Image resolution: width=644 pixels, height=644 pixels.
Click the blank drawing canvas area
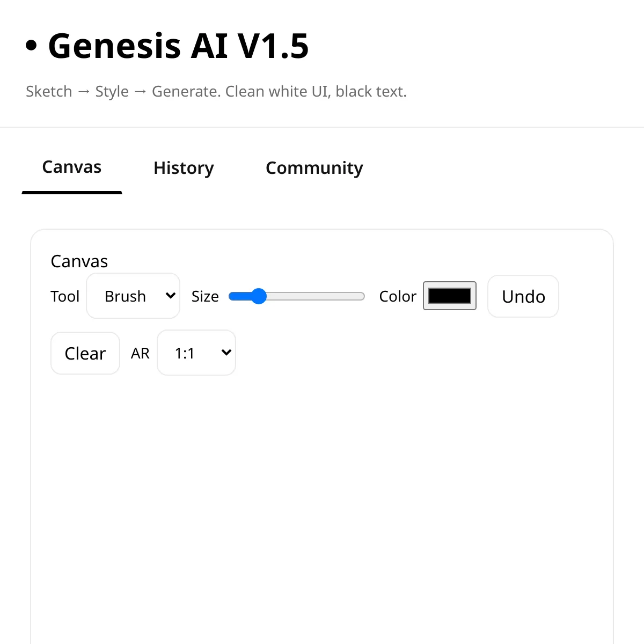point(322,510)
